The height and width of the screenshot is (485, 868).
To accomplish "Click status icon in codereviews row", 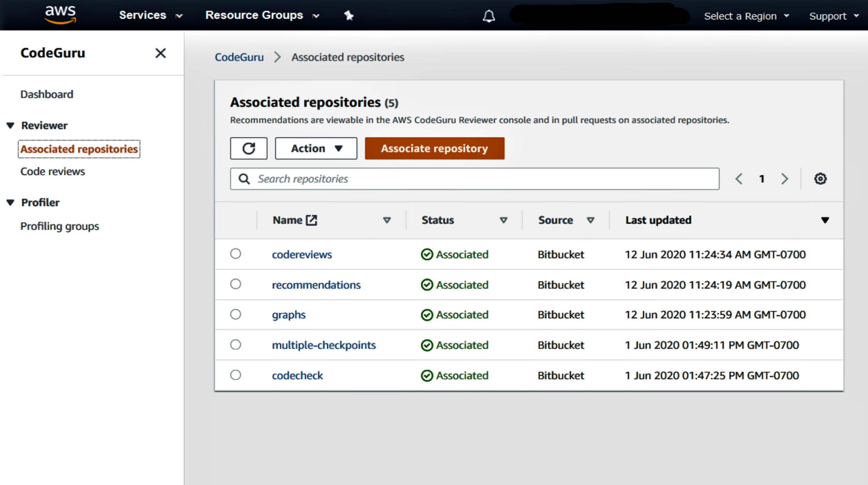I will pyautogui.click(x=427, y=254).
